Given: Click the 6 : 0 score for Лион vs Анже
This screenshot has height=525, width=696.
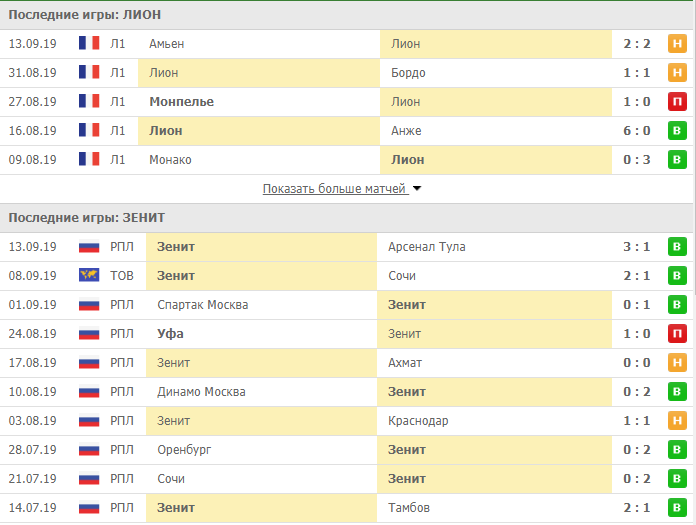Looking at the screenshot, I should click(x=637, y=130).
